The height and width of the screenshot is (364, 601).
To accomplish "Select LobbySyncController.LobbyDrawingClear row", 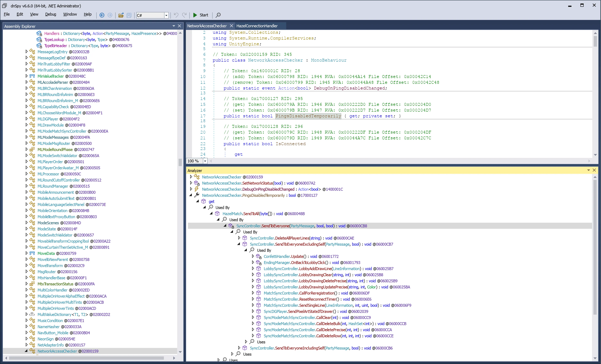I will pos(323,275).
